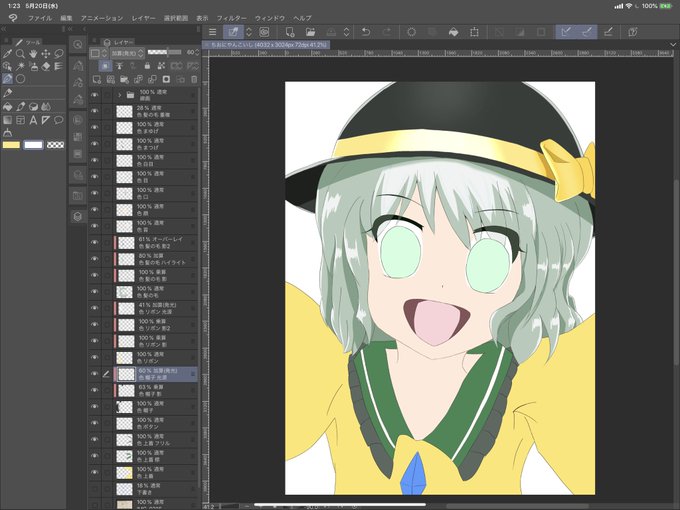The image size is (680, 510).
Task: Hide the 色 ボタン layer
Action: click(x=95, y=423)
